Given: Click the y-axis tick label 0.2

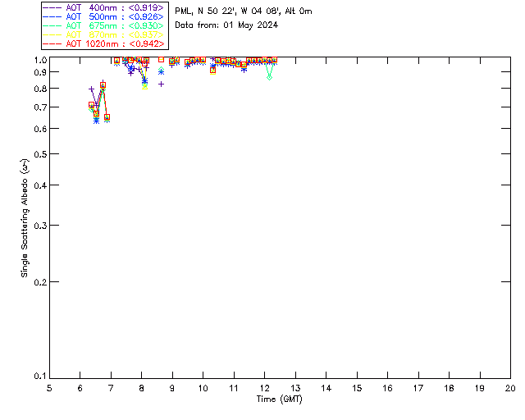Looking at the screenshot, I should click(40, 282).
